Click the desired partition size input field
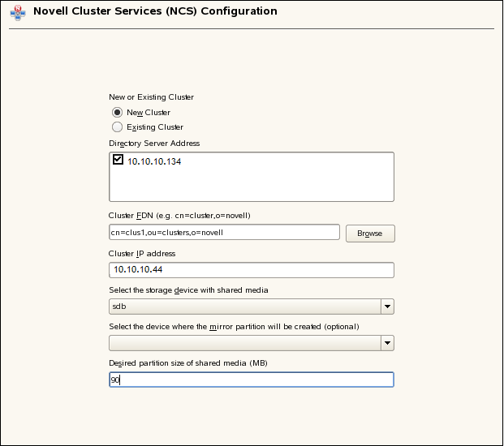This screenshot has height=446, width=504. (x=251, y=380)
